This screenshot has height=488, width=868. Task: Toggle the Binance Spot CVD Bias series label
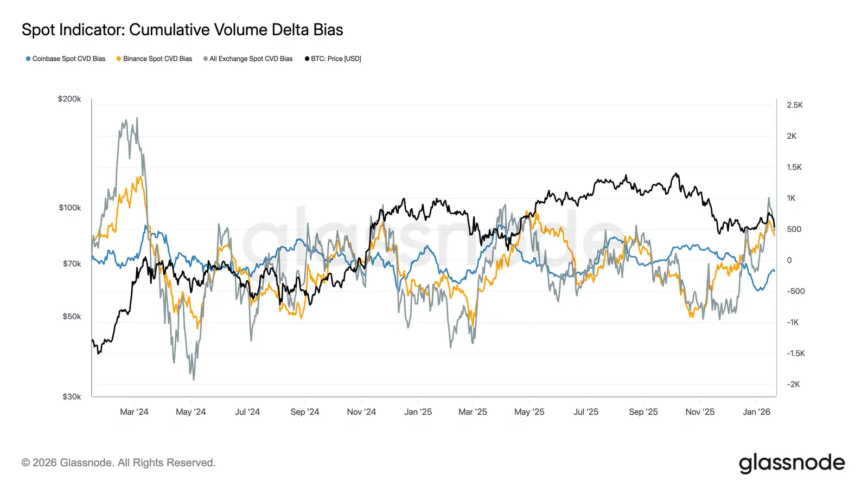pos(157,59)
